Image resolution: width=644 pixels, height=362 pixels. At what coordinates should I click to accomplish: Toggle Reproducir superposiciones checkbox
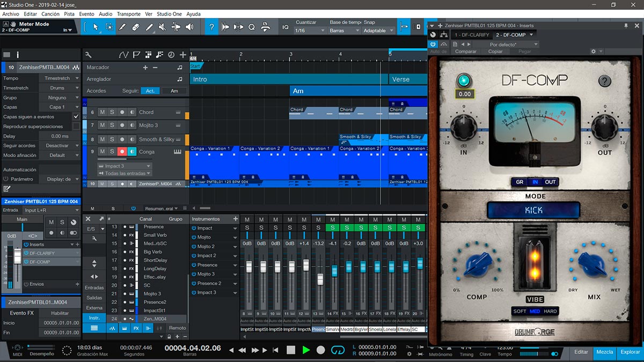76,127
